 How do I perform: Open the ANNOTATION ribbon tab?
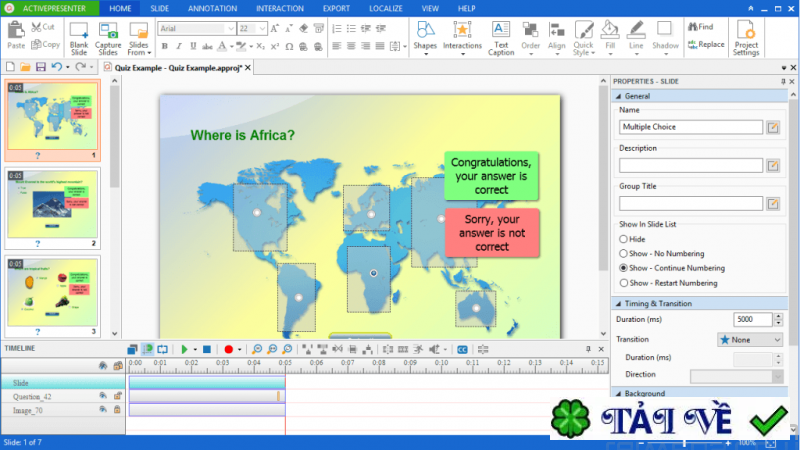point(212,8)
